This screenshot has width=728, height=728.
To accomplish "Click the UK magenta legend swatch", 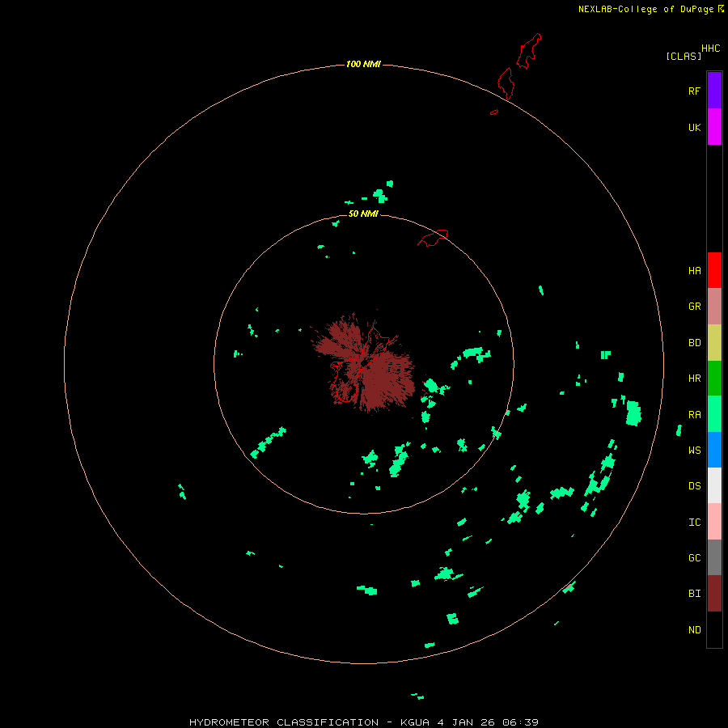I will (x=714, y=127).
